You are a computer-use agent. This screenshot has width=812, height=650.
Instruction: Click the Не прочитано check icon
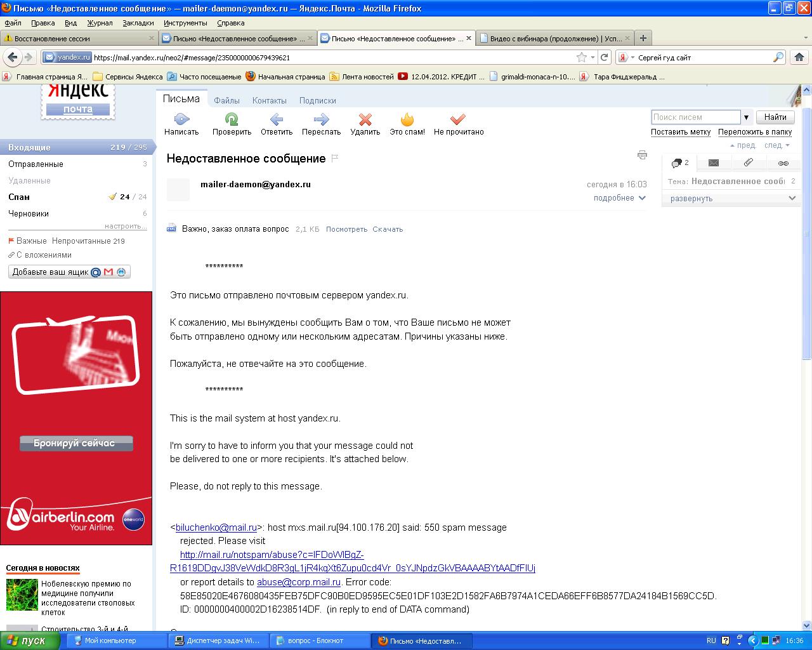[x=458, y=119]
